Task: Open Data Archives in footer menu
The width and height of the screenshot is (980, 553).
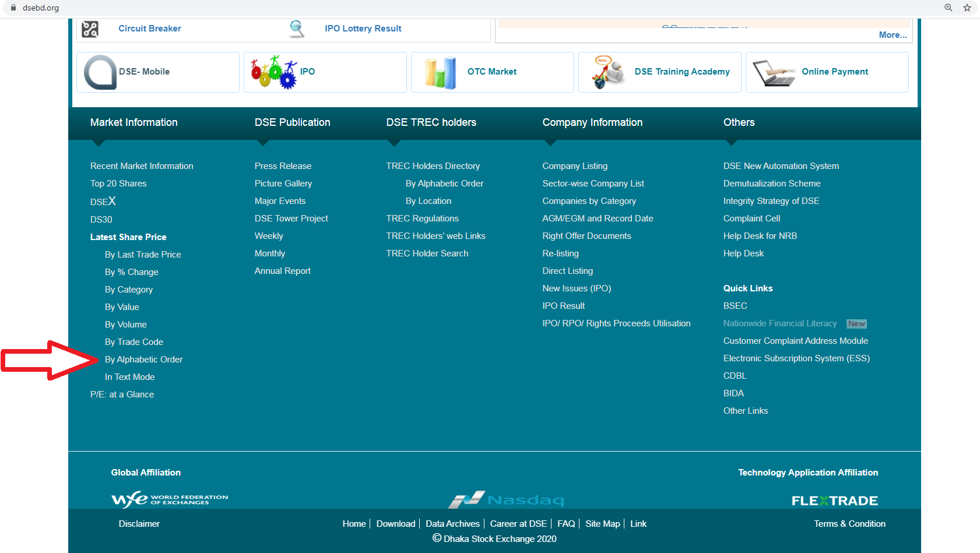Action: [x=453, y=524]
